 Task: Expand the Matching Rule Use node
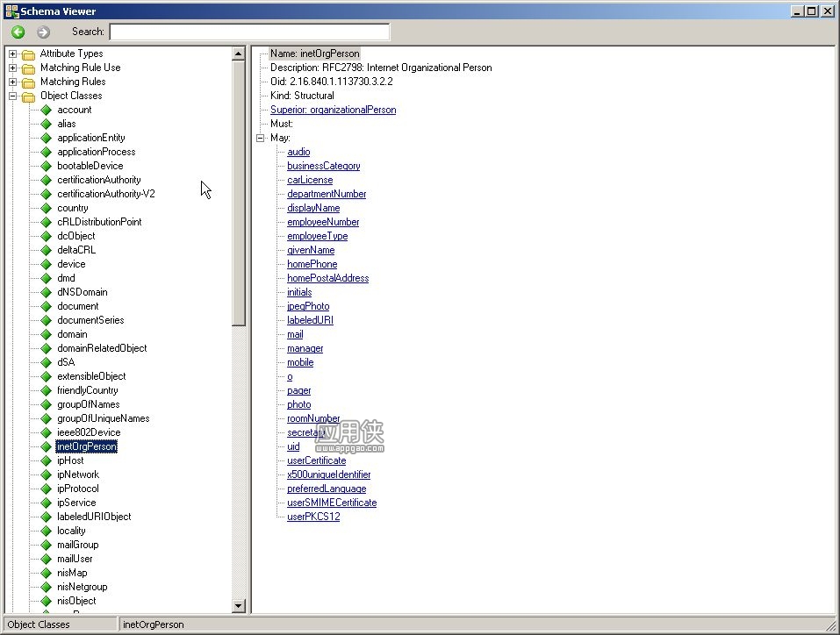pos(13,68)
